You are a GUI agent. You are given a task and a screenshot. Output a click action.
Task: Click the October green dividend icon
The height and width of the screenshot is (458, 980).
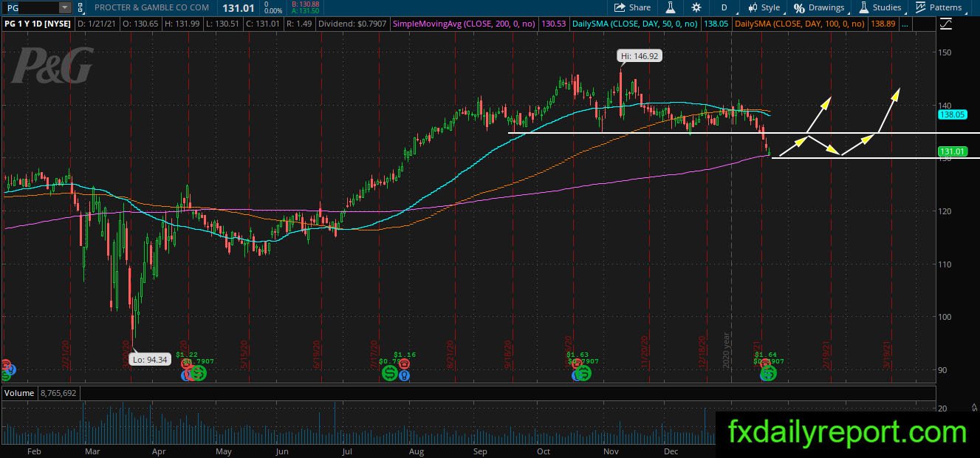coord(583,374)
